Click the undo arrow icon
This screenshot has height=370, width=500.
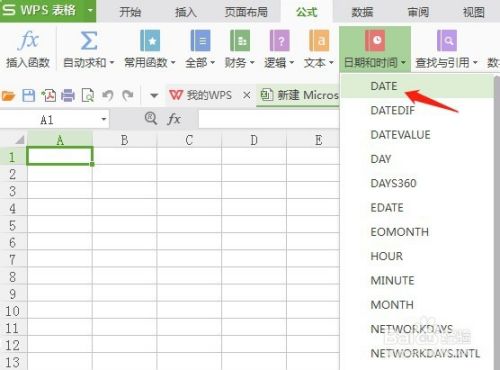click(x=108, y=96)
